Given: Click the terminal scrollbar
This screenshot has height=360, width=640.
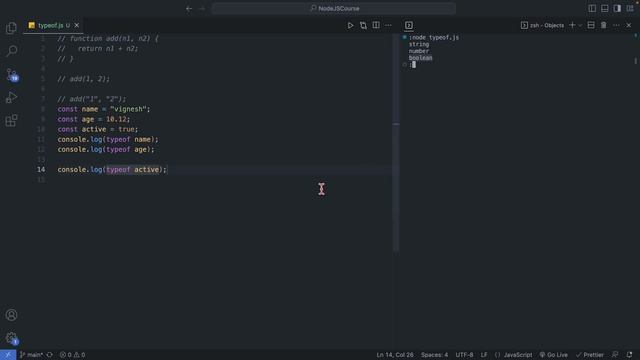Looking at the screenshot, I should point(636,61).
